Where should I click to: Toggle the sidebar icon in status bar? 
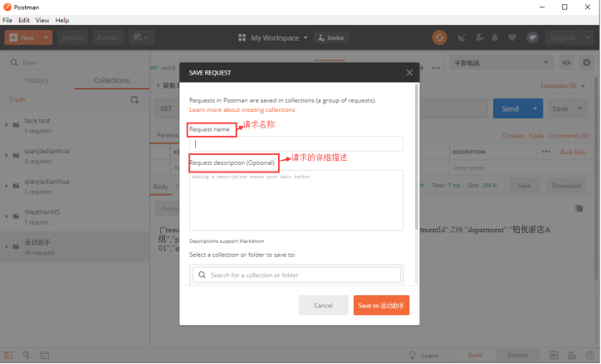pos(8,355)
